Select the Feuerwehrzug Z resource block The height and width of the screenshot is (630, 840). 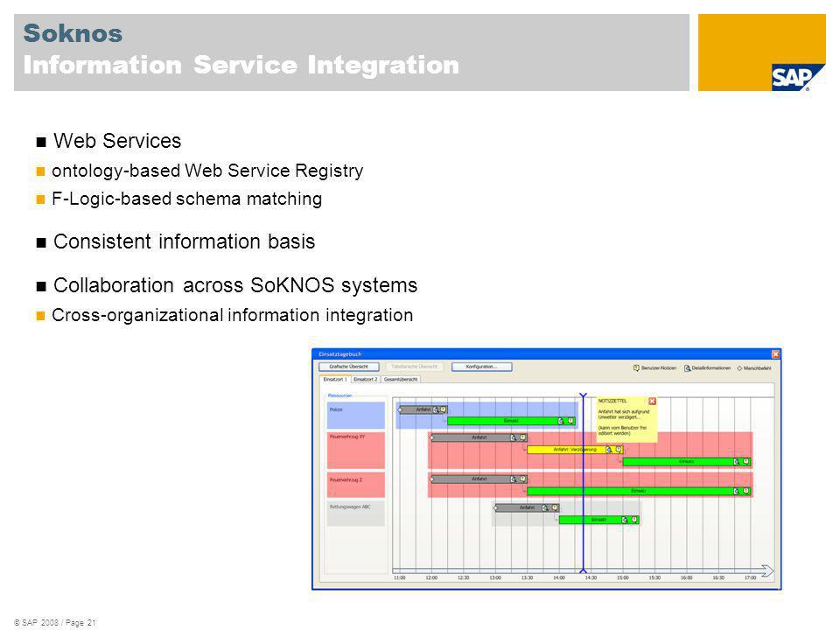click(356, 485)
